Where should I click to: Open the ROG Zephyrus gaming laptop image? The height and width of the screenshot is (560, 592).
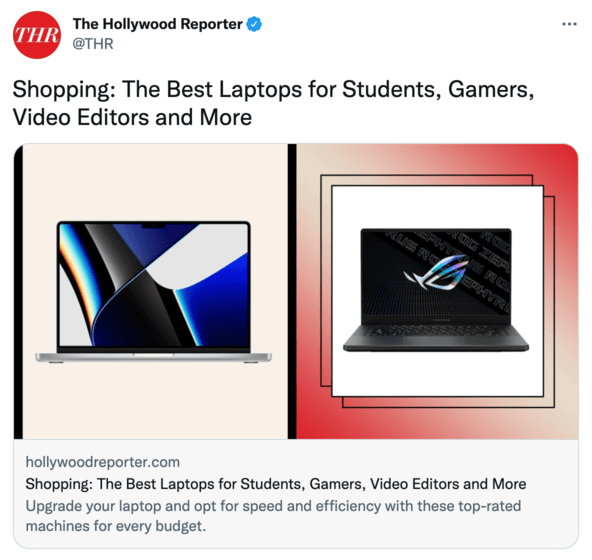coord(436,290)
